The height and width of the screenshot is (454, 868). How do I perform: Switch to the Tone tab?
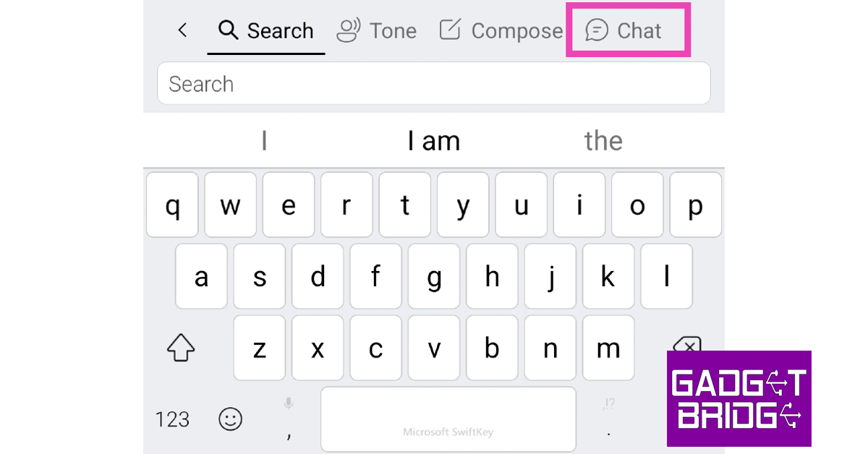click(377, 31)
